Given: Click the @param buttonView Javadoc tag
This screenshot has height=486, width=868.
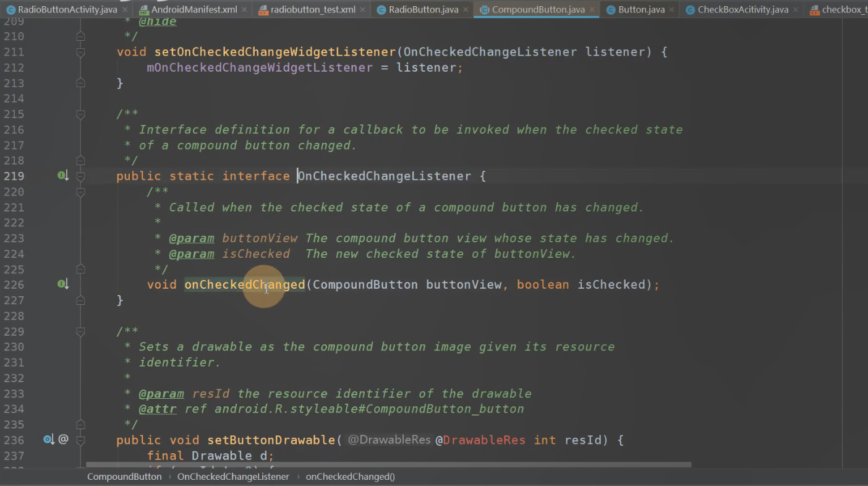Looking at the screenshot, I should [192, 238].
